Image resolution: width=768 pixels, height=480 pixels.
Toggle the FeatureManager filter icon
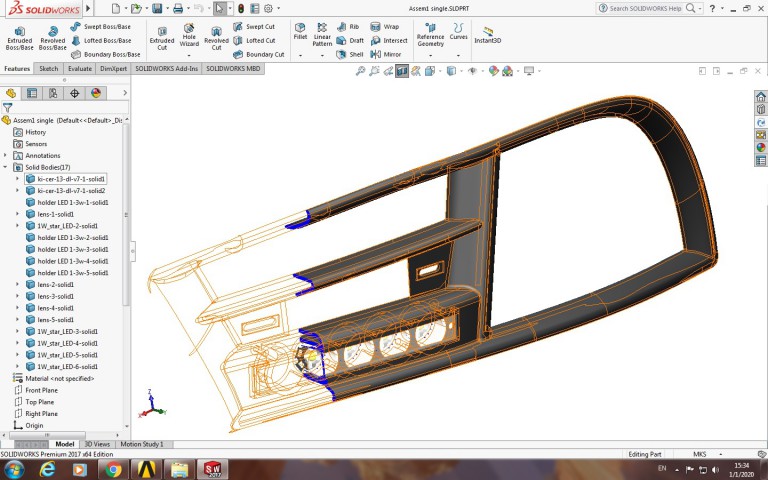tap(8, 107)
